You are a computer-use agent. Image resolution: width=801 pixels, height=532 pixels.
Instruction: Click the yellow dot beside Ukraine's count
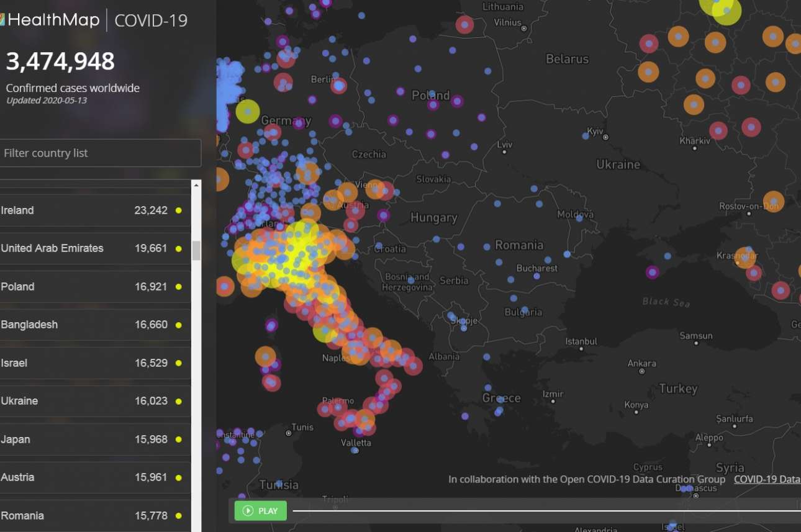coord(179,401)
